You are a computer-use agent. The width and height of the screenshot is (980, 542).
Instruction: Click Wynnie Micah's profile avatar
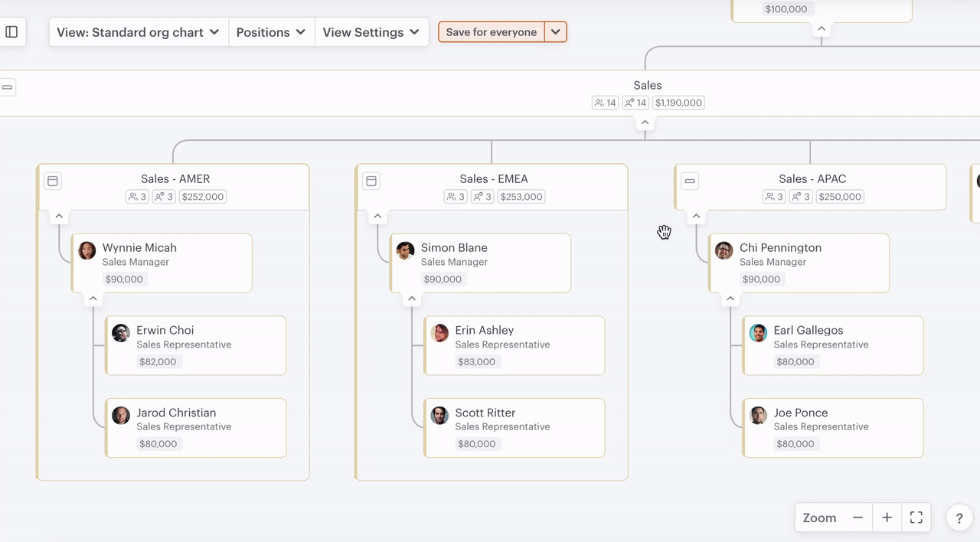click(x=87, y=250)
